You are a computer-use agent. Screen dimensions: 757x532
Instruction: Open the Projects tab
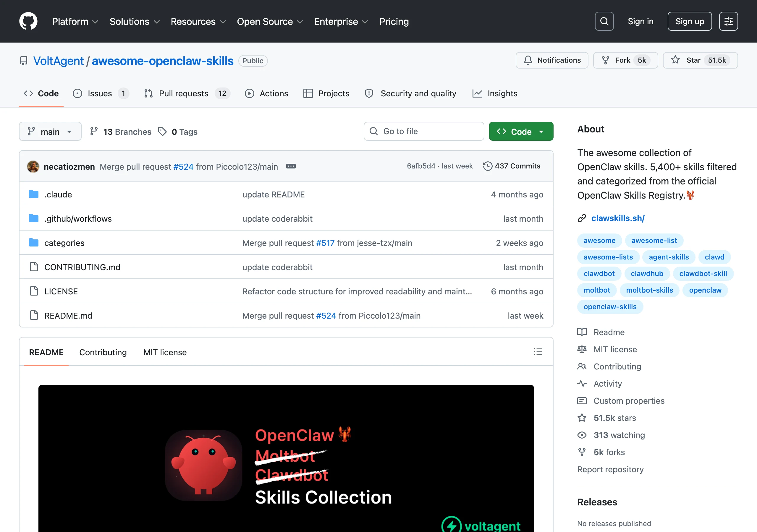(326, 94)
